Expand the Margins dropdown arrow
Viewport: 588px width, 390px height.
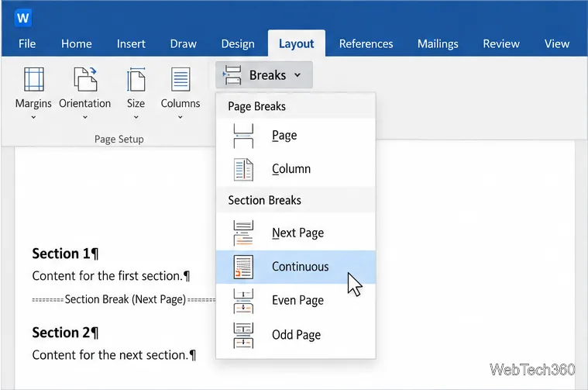33,118
